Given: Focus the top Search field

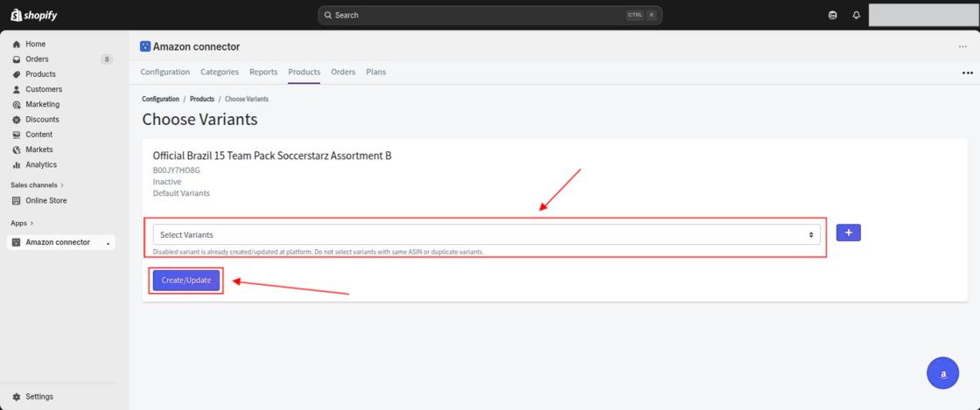Looking at the screenshot, I should (x=490, y=15).
